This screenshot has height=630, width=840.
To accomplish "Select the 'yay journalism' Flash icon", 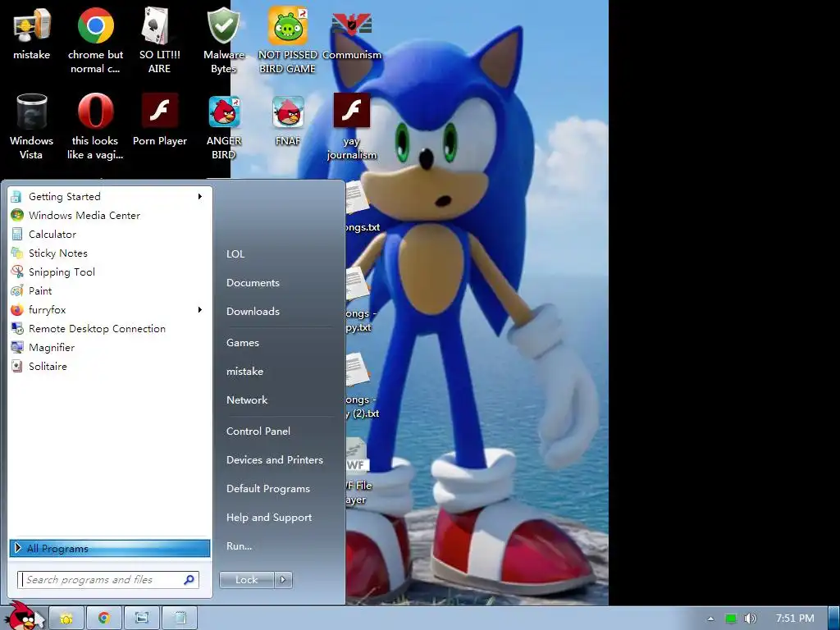I will click(351, 126).
